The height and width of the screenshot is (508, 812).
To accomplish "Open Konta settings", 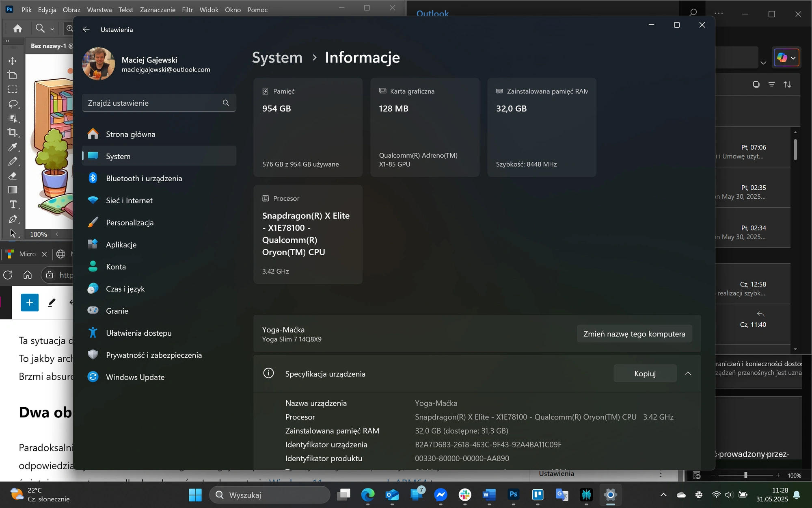I will [159, 267].
